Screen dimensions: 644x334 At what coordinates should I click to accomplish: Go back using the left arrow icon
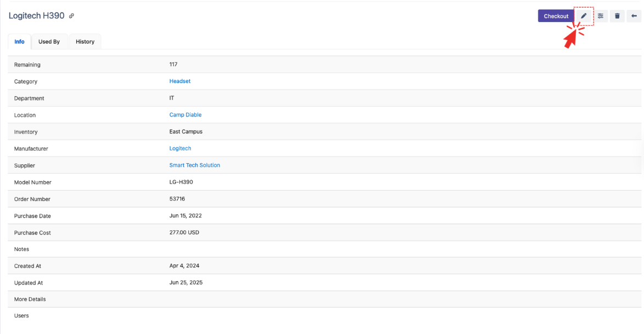[x=634, y=16]
